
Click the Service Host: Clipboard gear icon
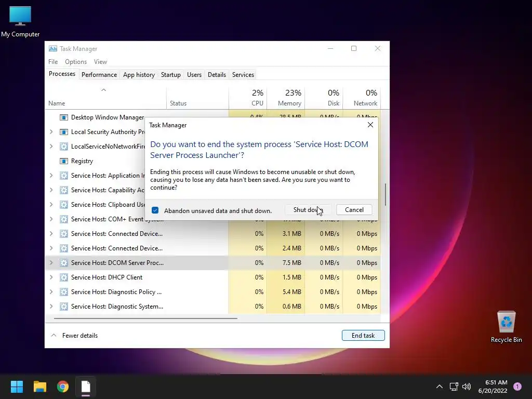[63, 205]
